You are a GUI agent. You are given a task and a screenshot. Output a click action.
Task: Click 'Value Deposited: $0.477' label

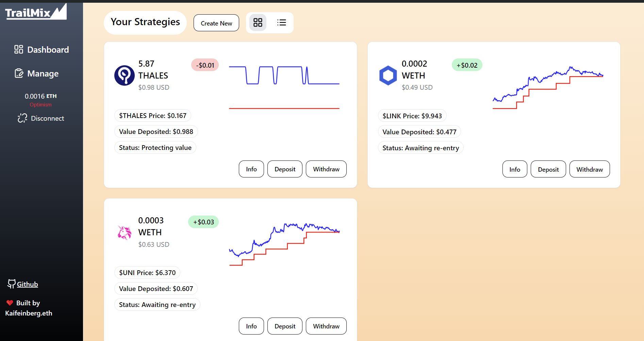(419, 132)
